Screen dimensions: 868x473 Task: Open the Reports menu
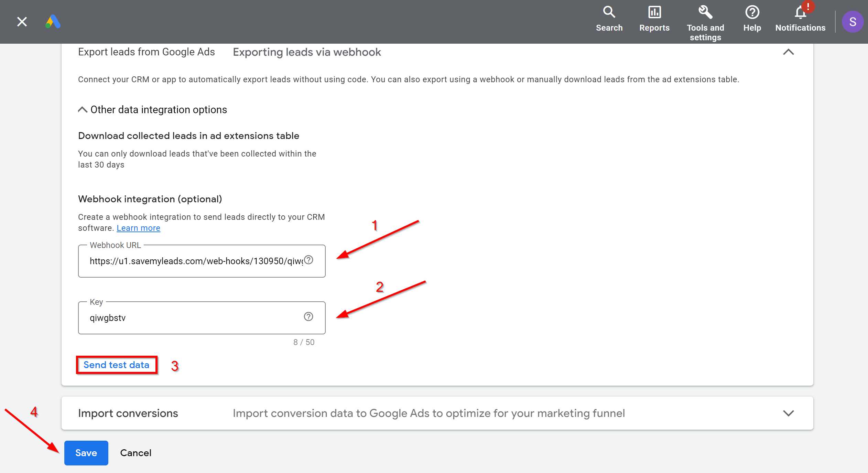654,19
